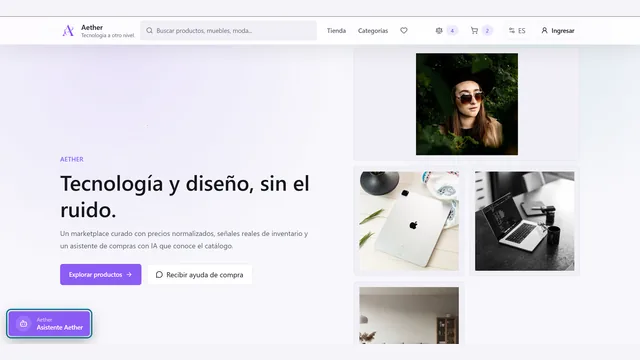The image size is (640, 360).
Task: Click the purple AETHER label above headline
Action: point(72,159)
